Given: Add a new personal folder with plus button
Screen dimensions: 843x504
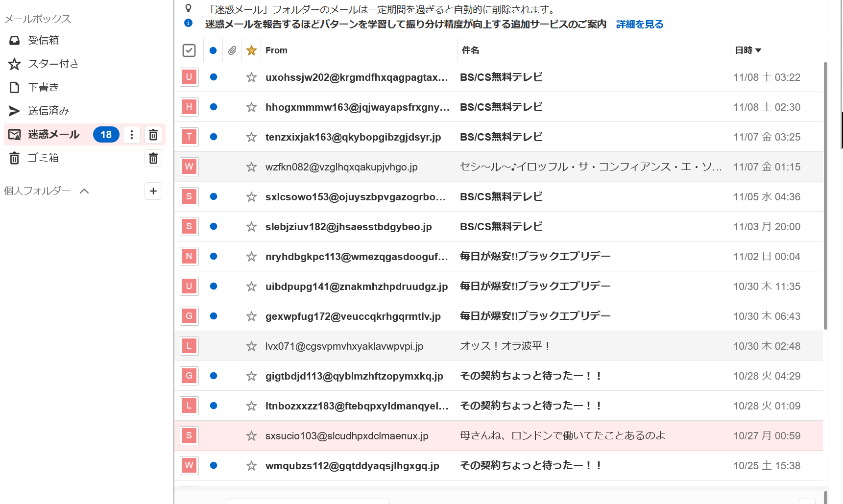Looking at the screenshot, I should 153,191.
